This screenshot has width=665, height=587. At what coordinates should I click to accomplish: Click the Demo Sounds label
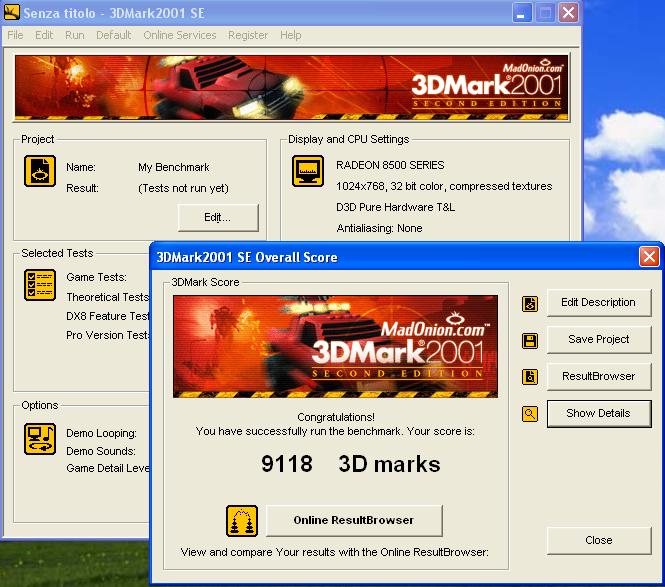coord(101,451)
